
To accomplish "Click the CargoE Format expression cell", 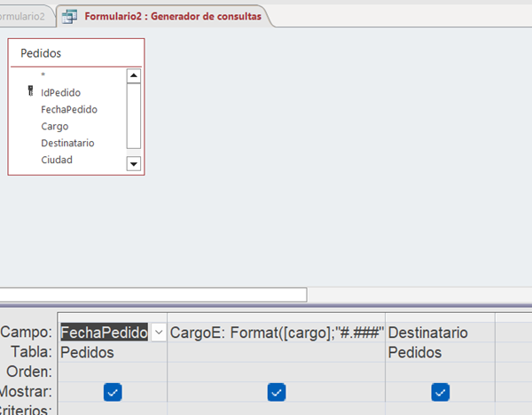I will point(276,333).
